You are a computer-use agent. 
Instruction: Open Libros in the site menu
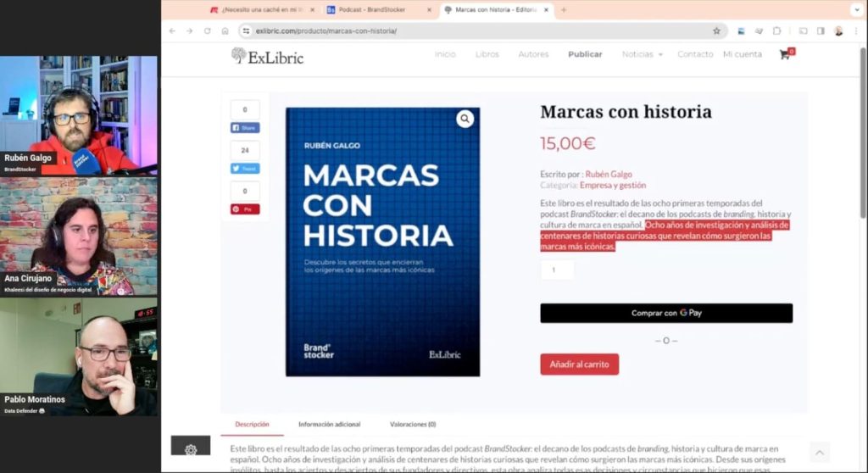[x=487, y=54]
